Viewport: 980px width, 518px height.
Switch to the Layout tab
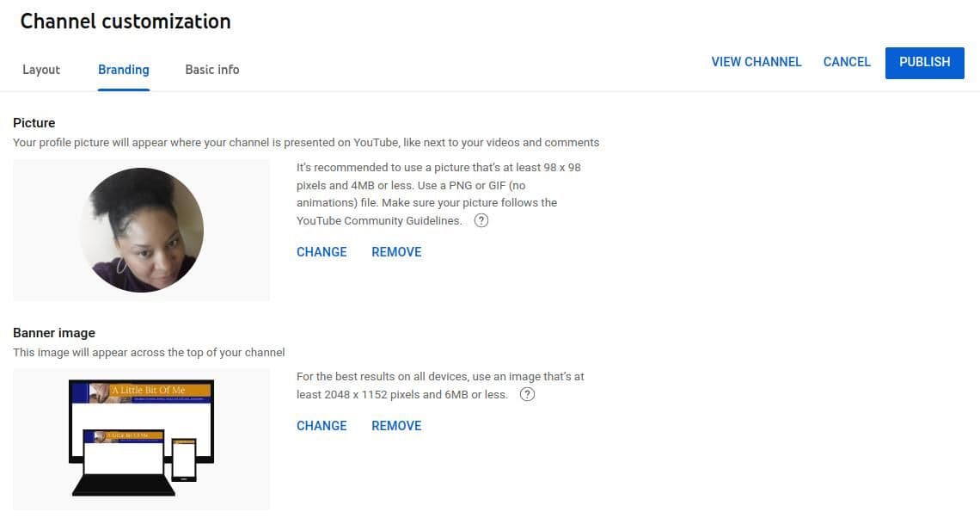40,70
